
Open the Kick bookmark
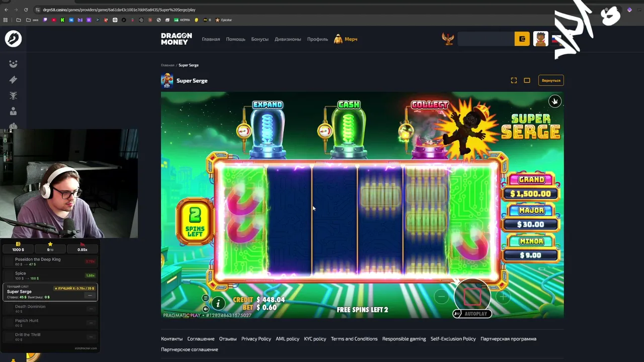62,20
